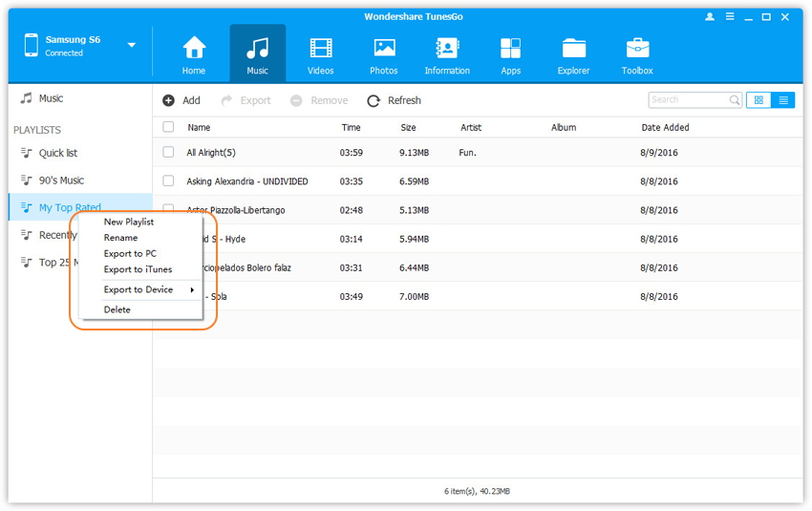Click the Piazzolla-Libertango song row
This screenshot has width=812, height=511.
(x=478, y=210)
